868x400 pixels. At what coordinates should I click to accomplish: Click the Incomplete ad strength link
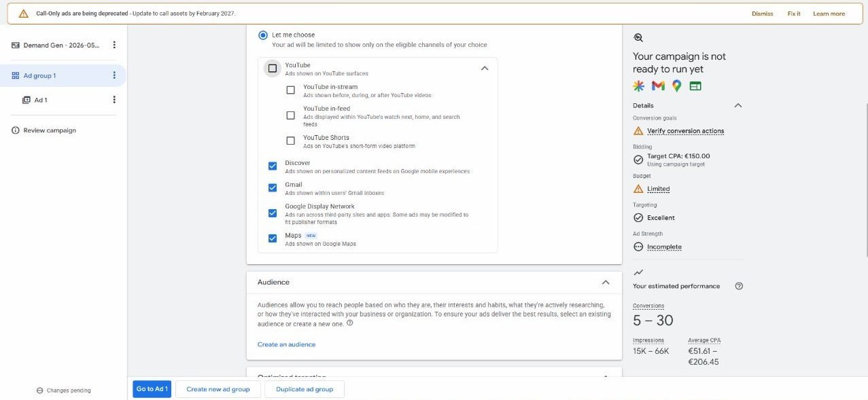click(x=664, y=247)
